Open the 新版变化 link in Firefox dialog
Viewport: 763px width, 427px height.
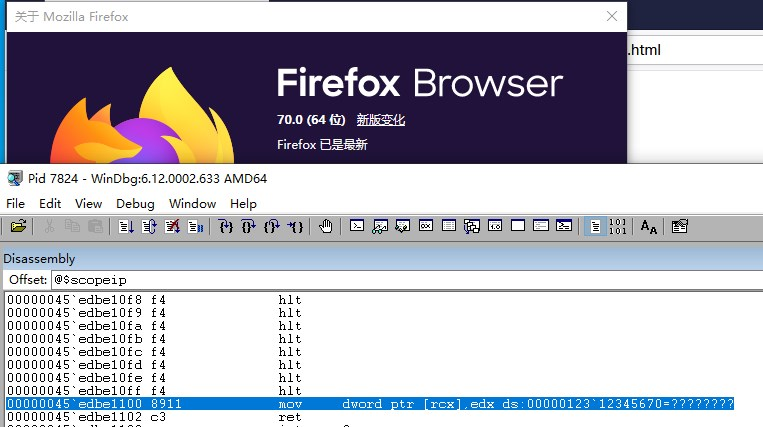(x=381, y=120)
